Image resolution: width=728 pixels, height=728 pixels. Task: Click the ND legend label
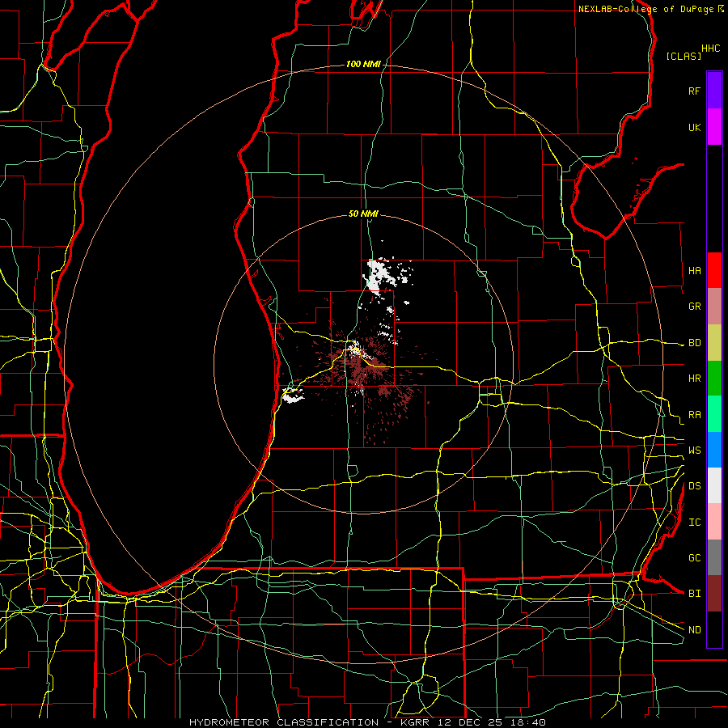pyautogui.click(x=694, y=630)
